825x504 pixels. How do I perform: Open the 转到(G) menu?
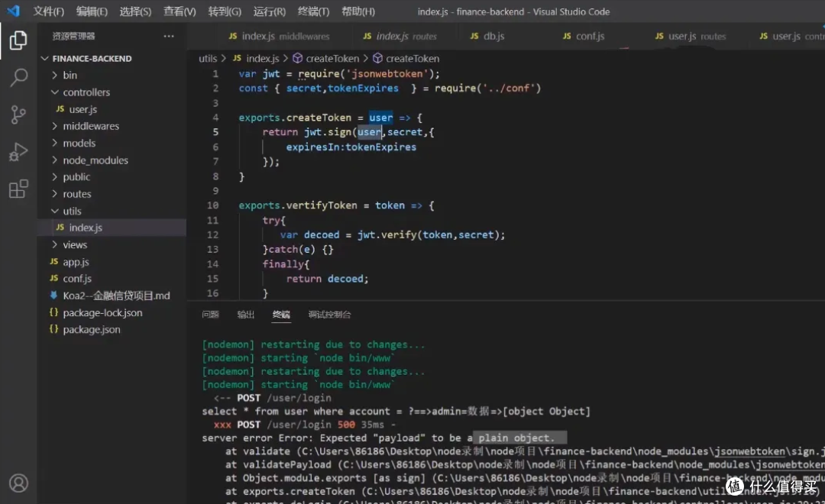point(224,11)
